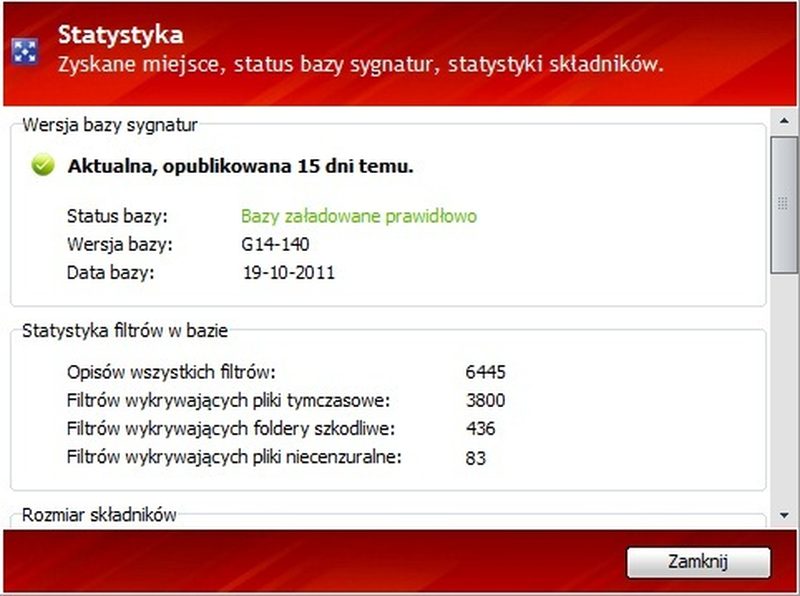The image size is (800, 596).
Task: Click the scrollbar down arrow
Action: coord(784,515)
